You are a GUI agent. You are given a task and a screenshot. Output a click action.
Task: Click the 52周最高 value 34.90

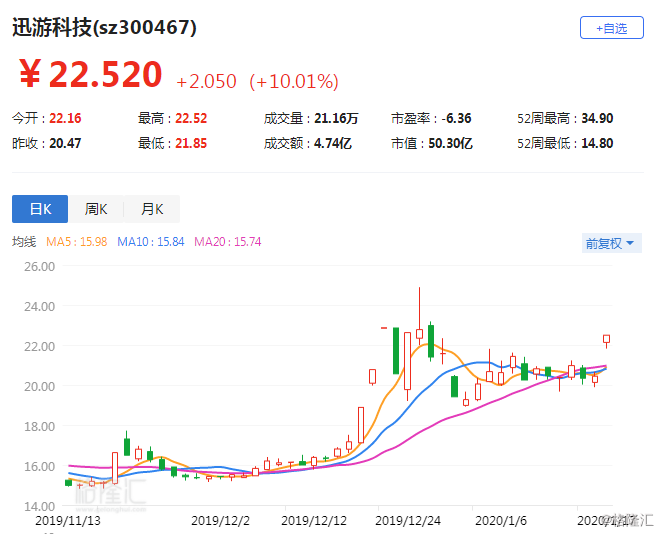597,118
